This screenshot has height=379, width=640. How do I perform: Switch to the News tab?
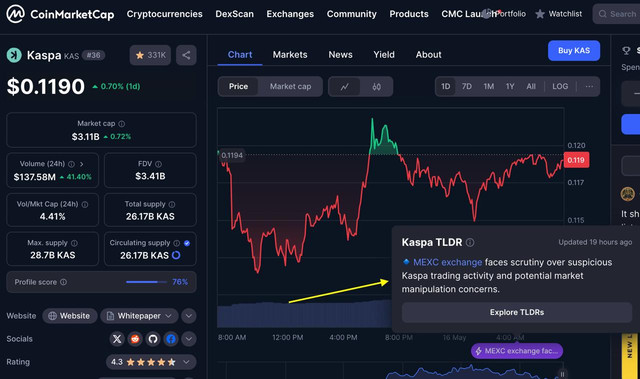click(340, 55)
